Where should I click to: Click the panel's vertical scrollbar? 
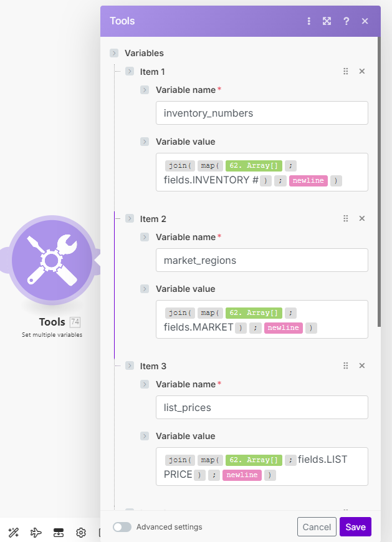pos(378,187)
